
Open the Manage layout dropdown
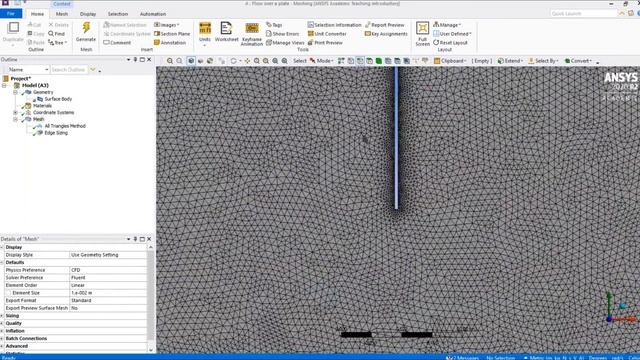pyautogui.click(x=447, y=25)
